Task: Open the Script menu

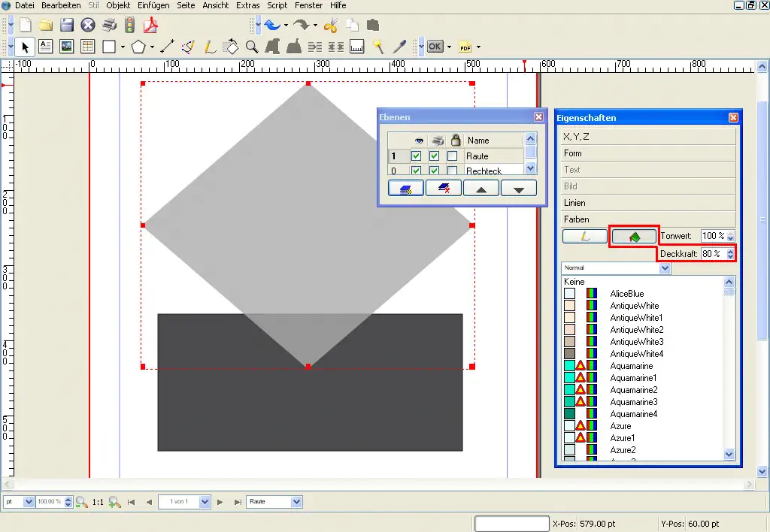Action: (x=277, y=5)
